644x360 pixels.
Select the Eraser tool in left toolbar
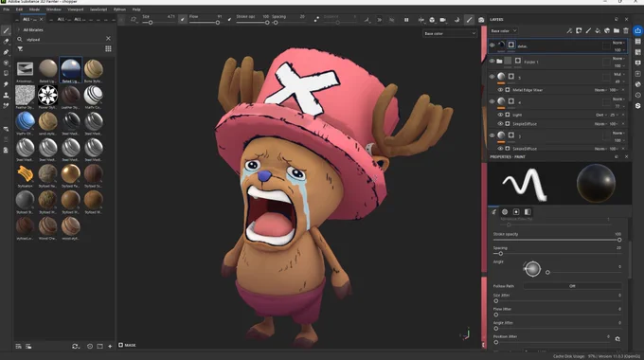coord(6,42)
